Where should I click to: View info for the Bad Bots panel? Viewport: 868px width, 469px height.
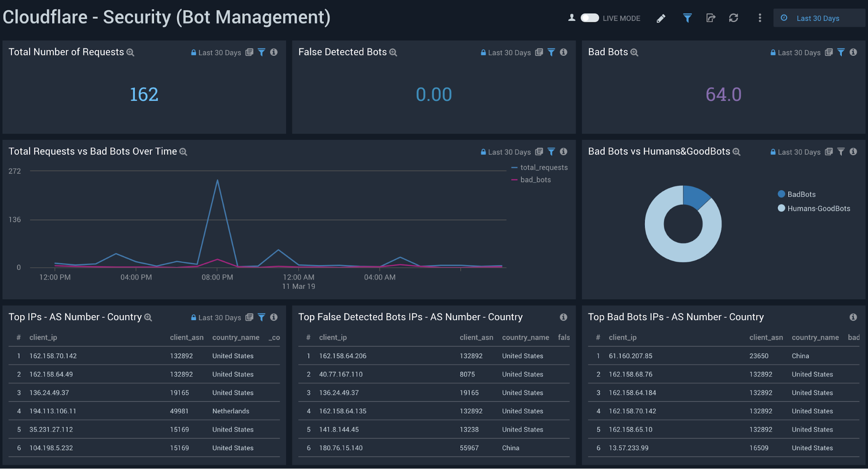853,52
